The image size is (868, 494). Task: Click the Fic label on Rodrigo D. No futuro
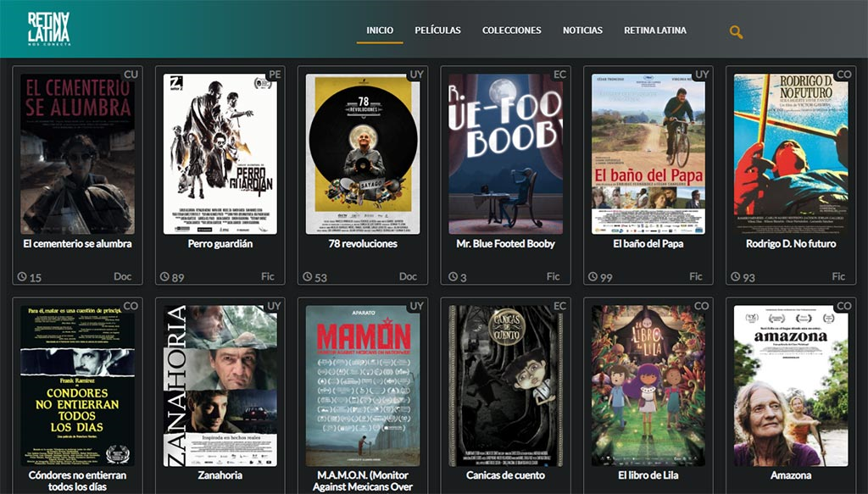[x=838, y=276]
